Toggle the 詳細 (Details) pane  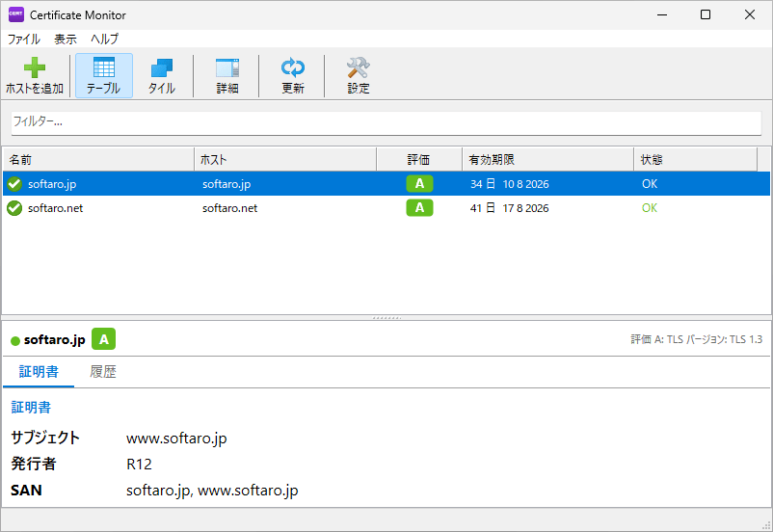tap(227, 75)
